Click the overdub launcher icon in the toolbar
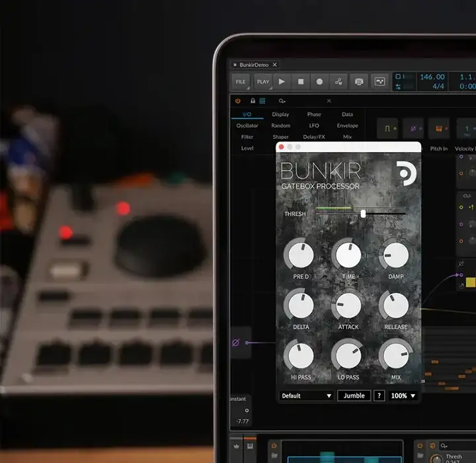Image resolution: width=476 pixels, height=463 pixels. click(x=359, y=82)
